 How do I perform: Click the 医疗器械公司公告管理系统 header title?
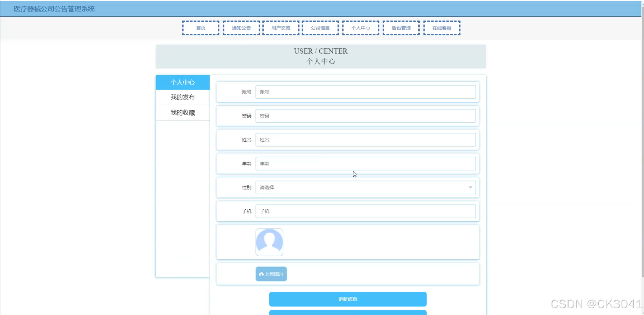coord(53,9)
